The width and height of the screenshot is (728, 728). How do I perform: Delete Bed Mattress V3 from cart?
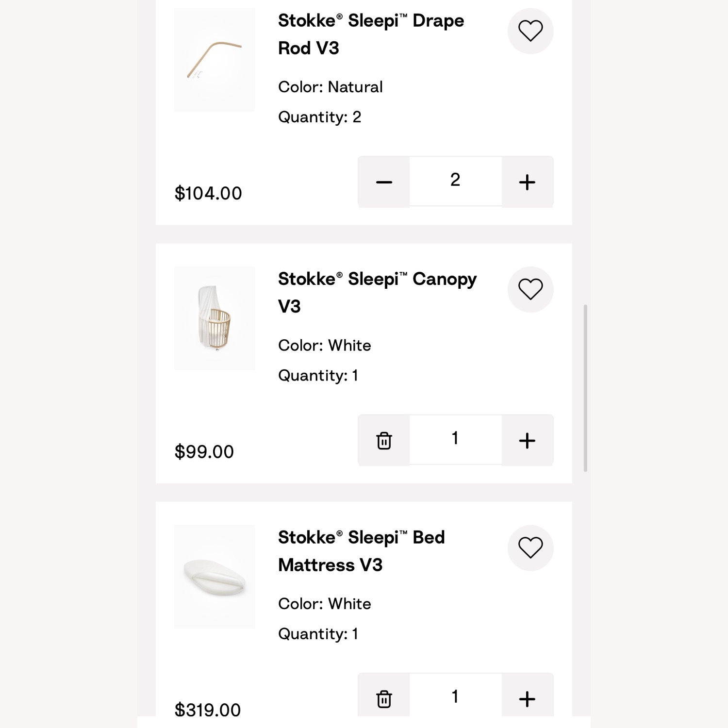(384, 698)
